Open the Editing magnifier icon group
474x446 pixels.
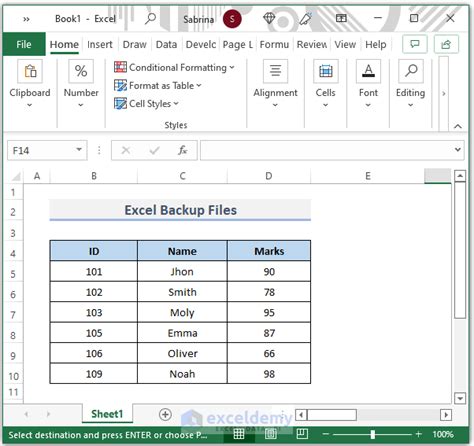411,71
